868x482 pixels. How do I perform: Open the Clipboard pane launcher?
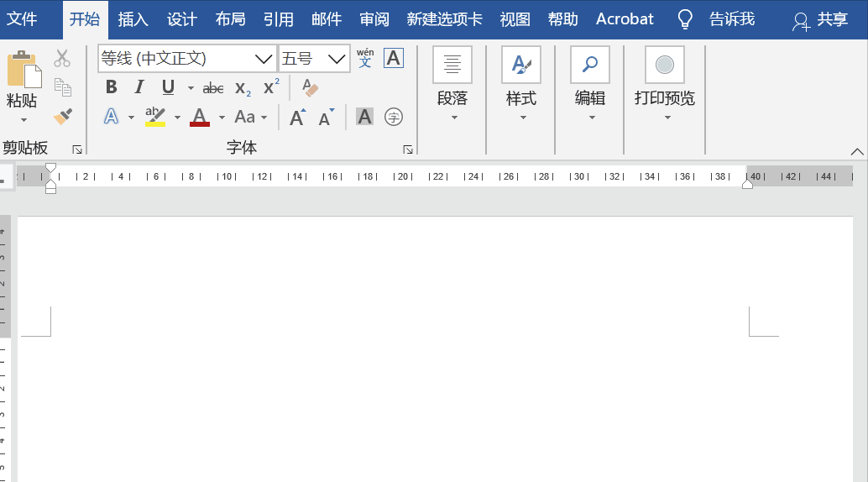coord(77,149)
